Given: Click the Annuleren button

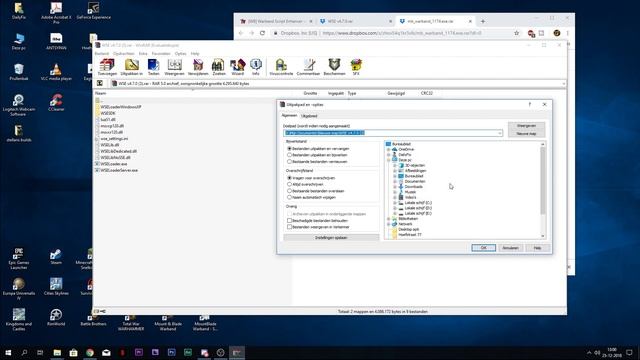Looking at the screenshot, I should 510,248.
